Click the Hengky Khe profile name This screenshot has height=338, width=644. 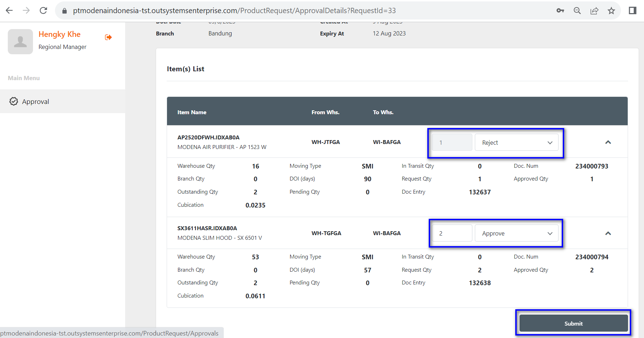tap(60, 34)
